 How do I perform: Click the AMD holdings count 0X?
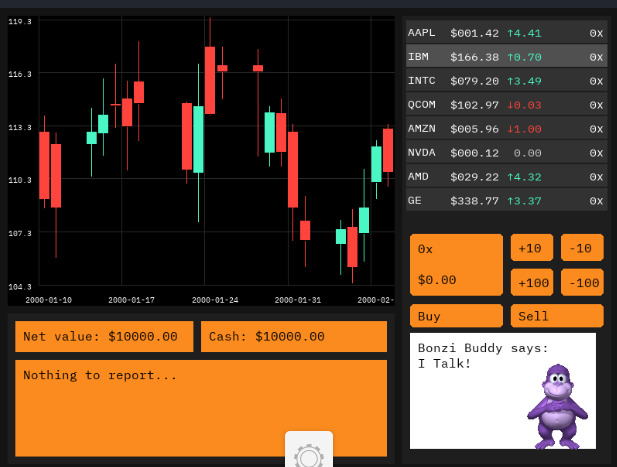[x=596, y=177]
